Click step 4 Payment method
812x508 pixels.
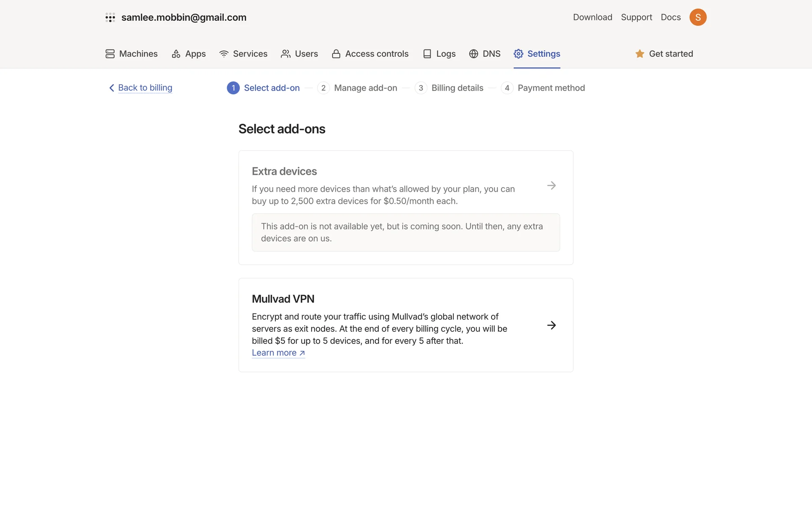click(543, 88)
